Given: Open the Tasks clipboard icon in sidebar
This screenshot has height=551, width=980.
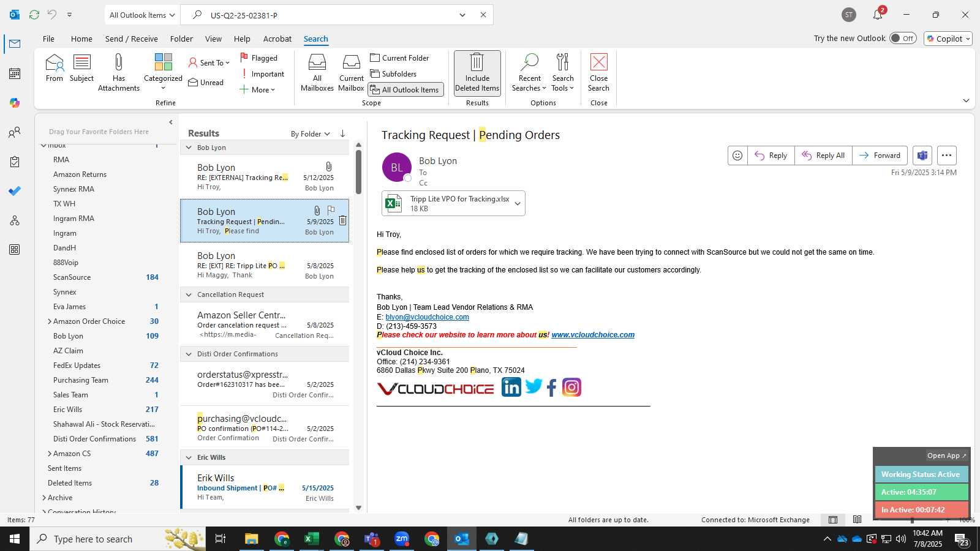Looking at the screenshot, I should 15,162.
